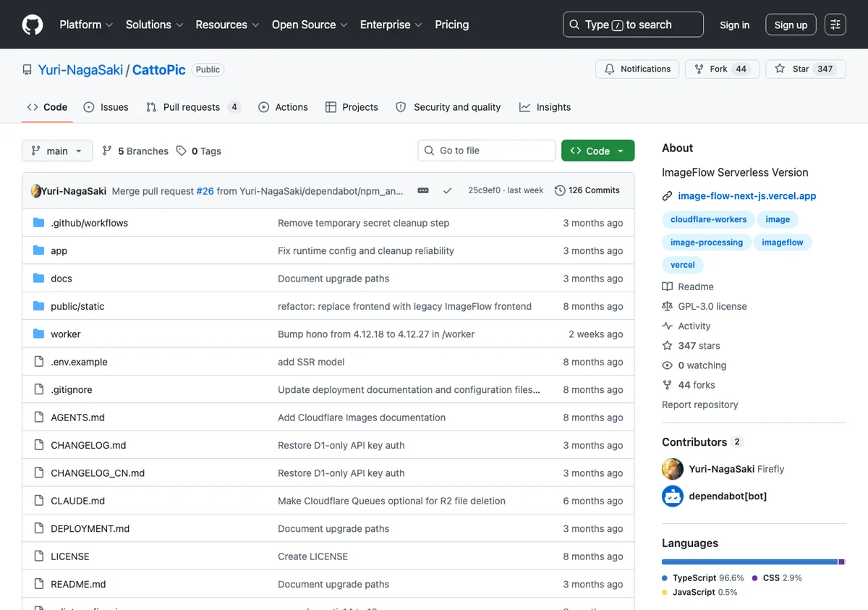The width and height of the screenshot is (868, 610).
Task: Click the commit status green checkmark
Action: pos(447,190)
